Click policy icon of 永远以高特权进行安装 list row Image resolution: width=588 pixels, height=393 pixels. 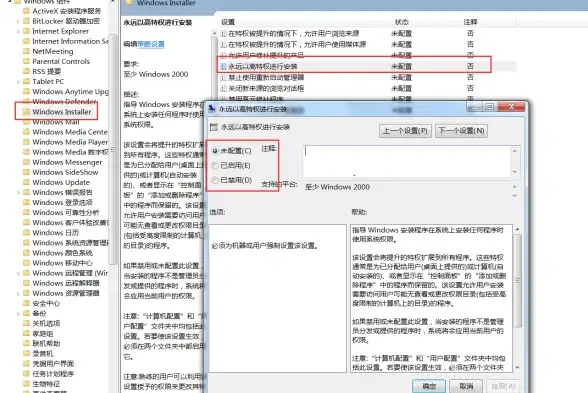tap(224, 67)
